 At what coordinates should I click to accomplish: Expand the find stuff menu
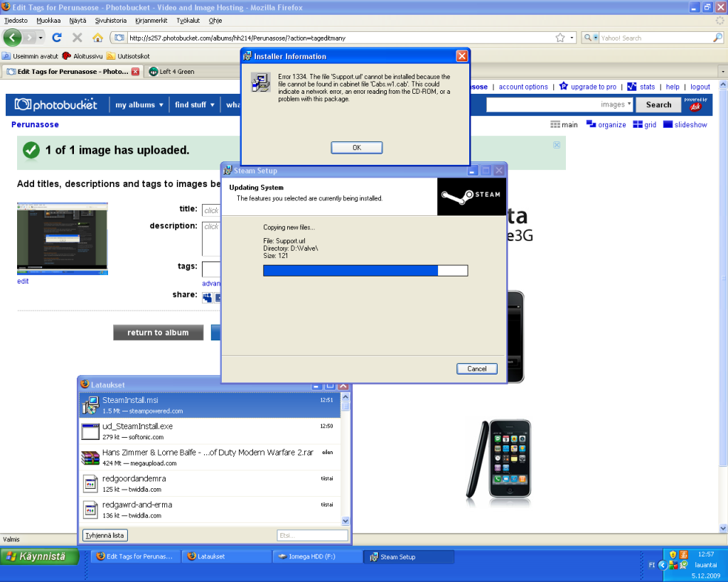tap(195, 105)
